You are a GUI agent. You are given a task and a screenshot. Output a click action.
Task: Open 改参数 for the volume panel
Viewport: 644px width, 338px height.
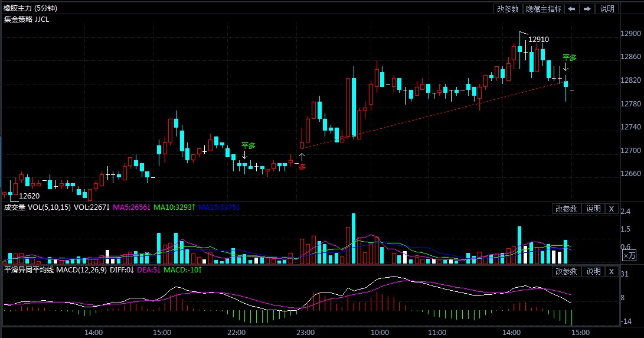tap(566, 209)
